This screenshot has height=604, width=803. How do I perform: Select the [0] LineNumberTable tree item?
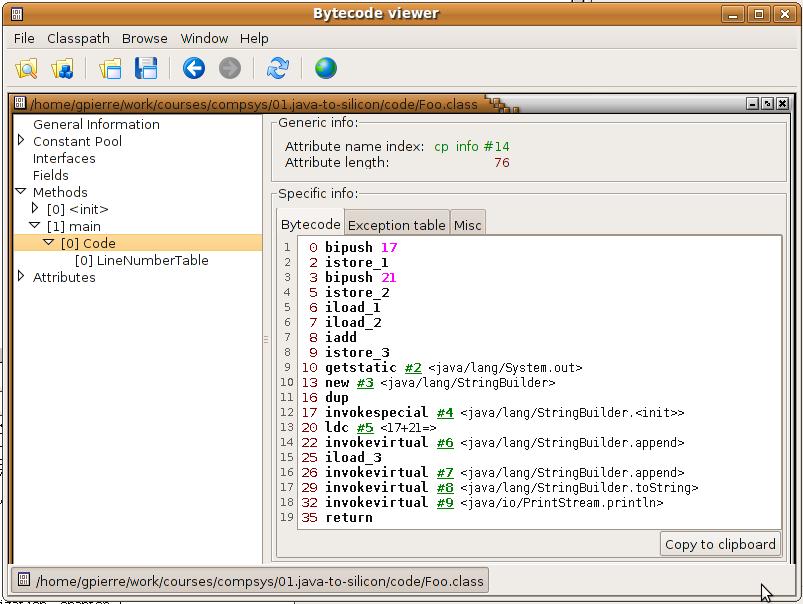coord(141,260)
